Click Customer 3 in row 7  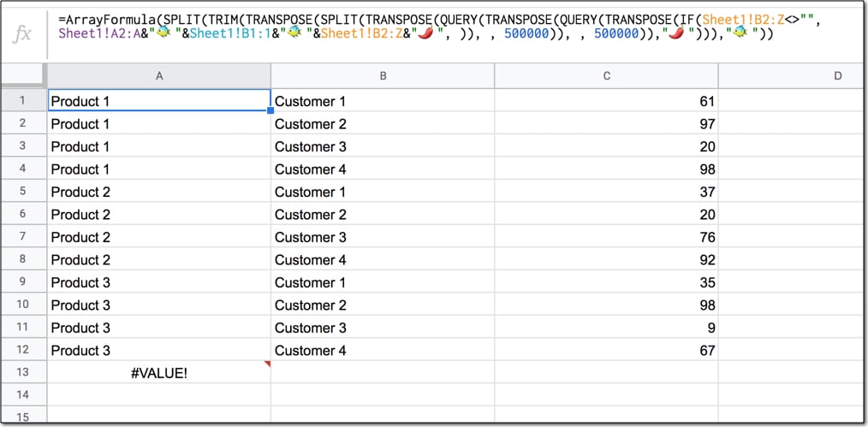(310, 238)
